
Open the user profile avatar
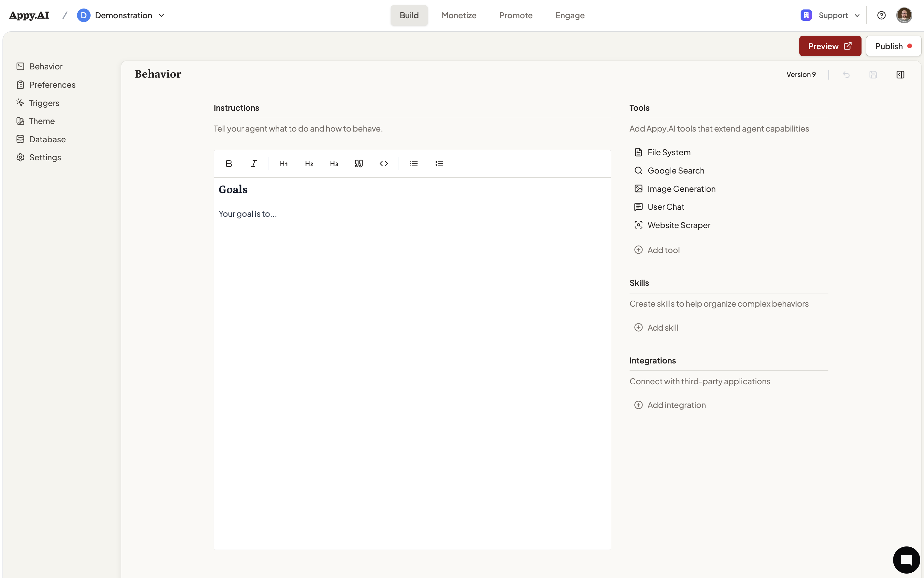904,15
